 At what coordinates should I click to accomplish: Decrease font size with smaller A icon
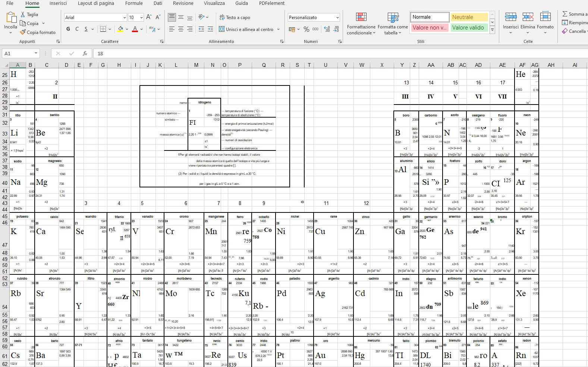pyautogui.click(x=158, y=17)
